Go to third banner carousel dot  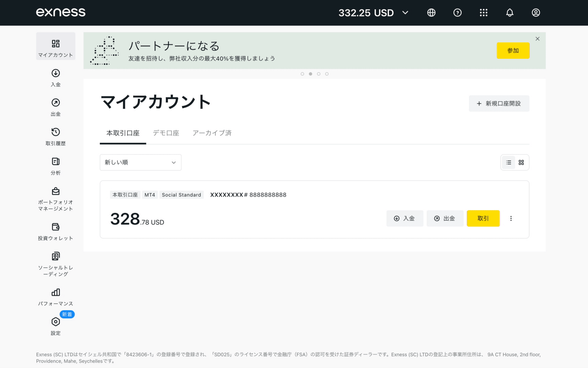(x=319, y=74)
